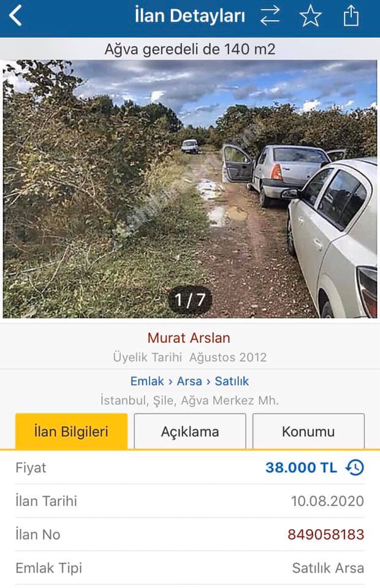Open the price history clock icon
This screenshot has height=588, width=380.
click(x=355, y=467)
